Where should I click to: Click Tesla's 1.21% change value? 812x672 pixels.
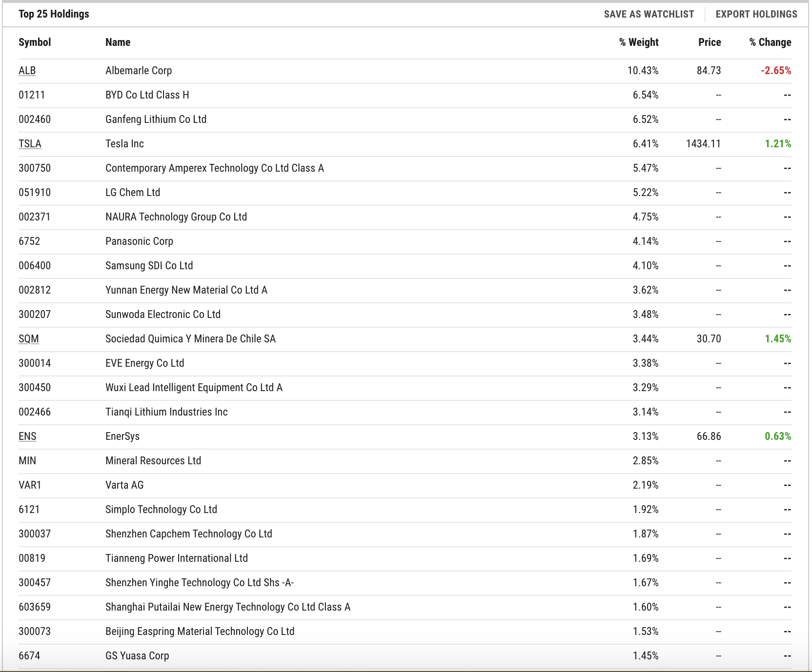(778, 144)
